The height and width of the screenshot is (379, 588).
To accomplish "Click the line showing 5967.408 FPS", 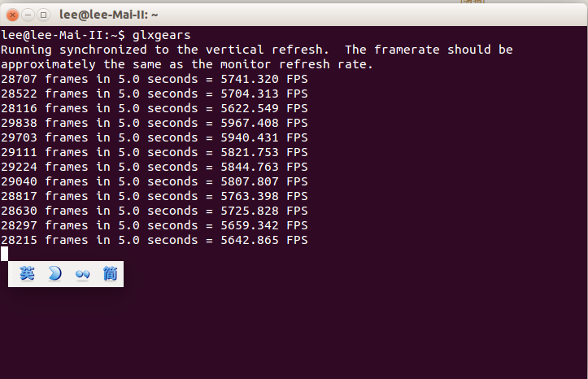I will pyautogui.click(x=155, y=123).
